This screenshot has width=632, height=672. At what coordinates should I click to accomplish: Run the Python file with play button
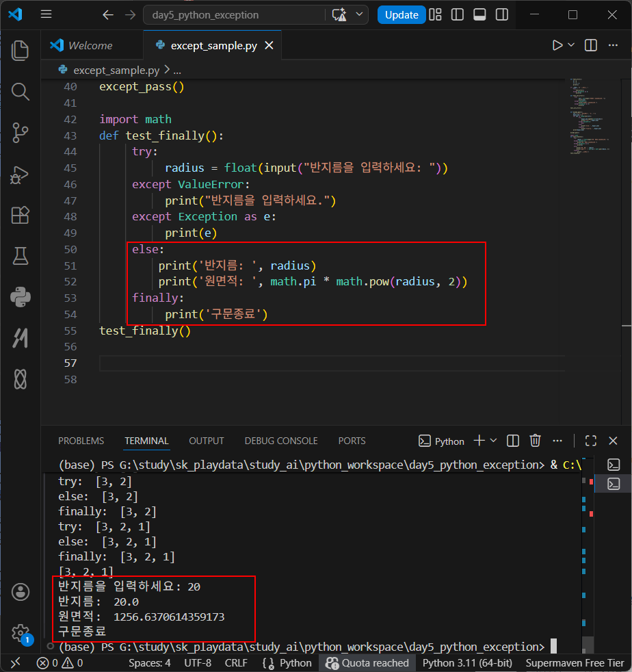(557, 45)
